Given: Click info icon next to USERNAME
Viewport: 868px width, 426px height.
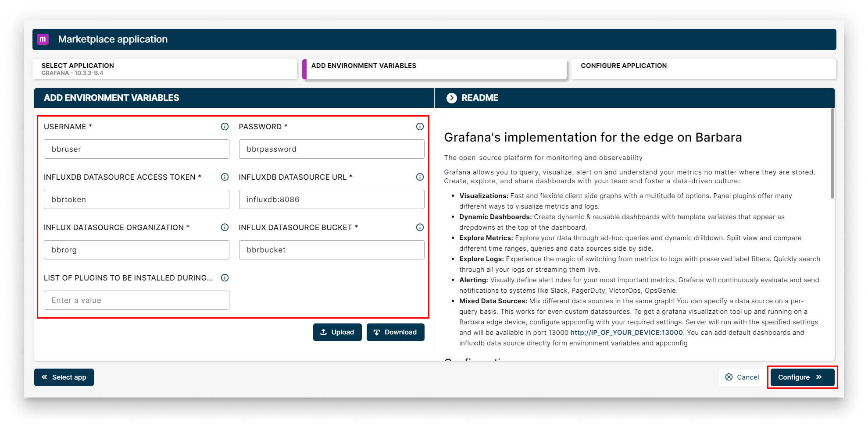Looking at the screenshot, I should [x=225, y=127].
